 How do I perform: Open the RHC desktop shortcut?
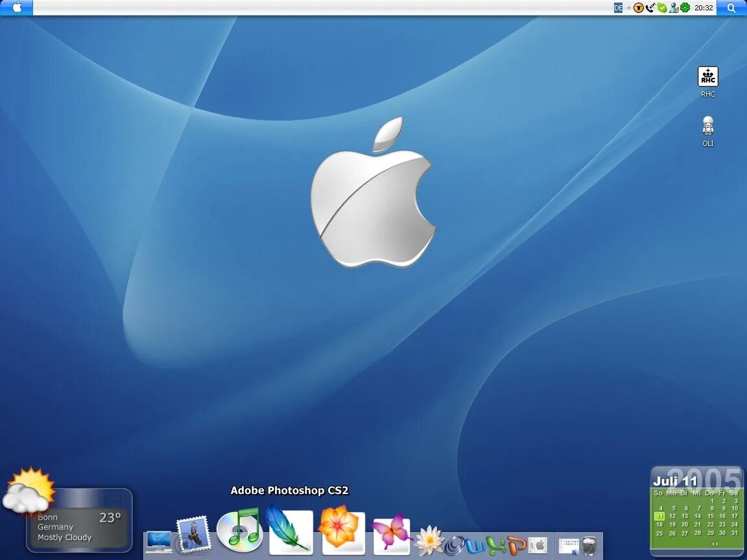(x=708, y=82)
